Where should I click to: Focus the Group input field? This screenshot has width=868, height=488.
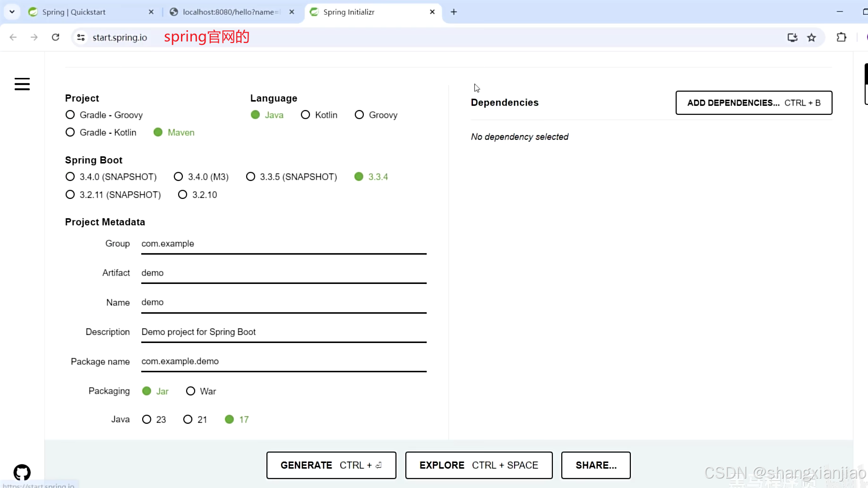(284, 244)
